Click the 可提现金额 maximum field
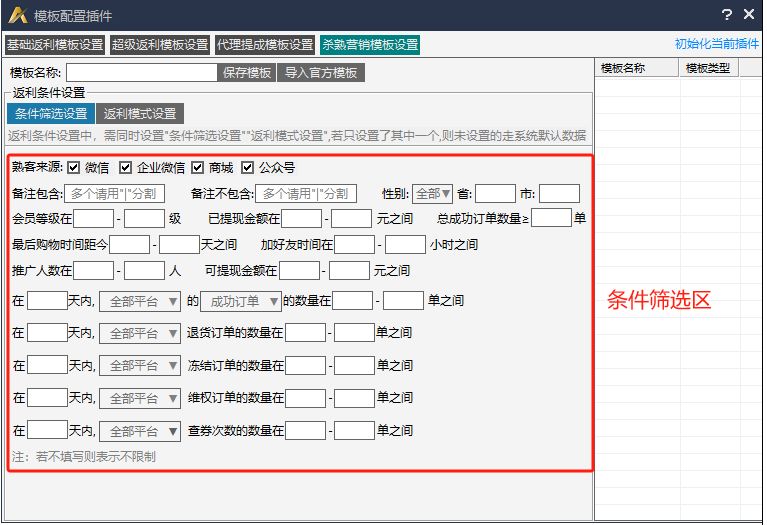The image size is (767, 525). (349, 270)
